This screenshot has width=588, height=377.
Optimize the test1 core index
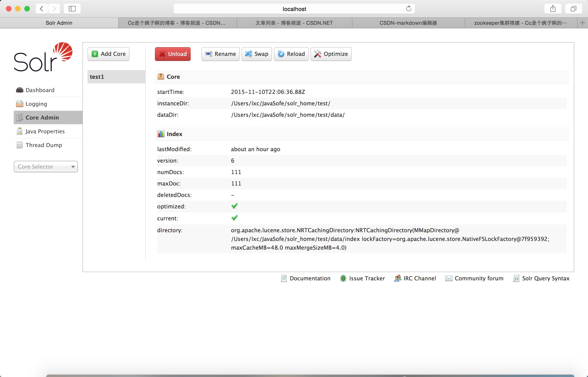coord(331,54)
